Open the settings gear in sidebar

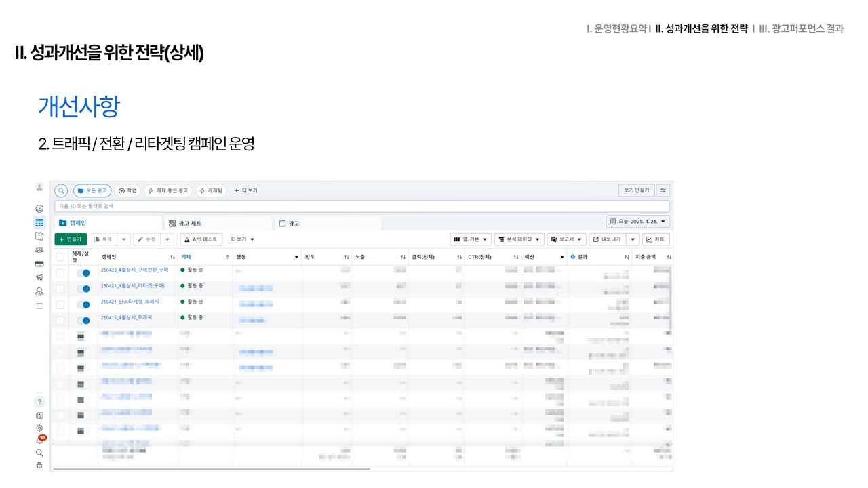(39, 428)
